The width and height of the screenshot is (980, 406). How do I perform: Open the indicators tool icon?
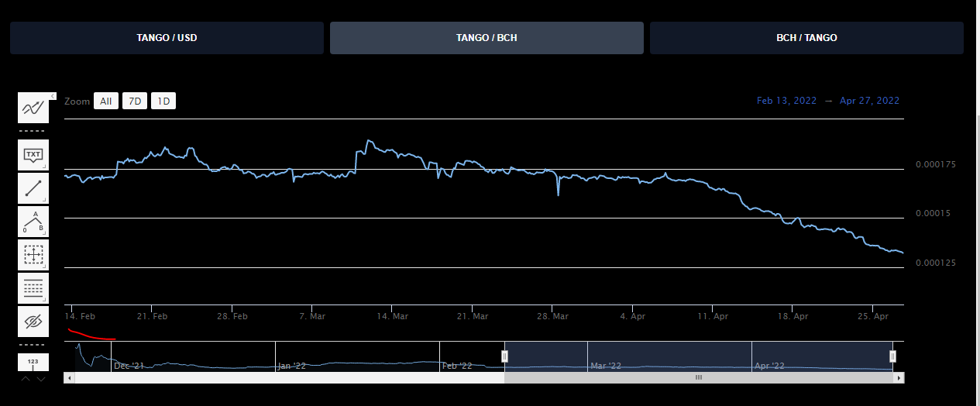click(x=33, y=108)
